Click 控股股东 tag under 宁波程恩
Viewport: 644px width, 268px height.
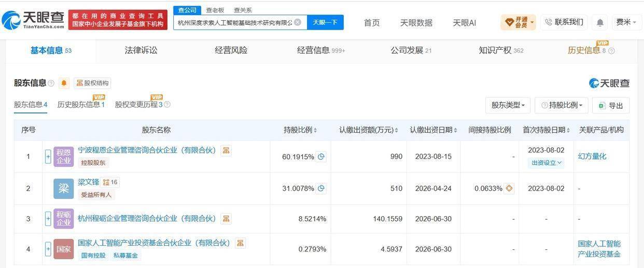point(93,163)
